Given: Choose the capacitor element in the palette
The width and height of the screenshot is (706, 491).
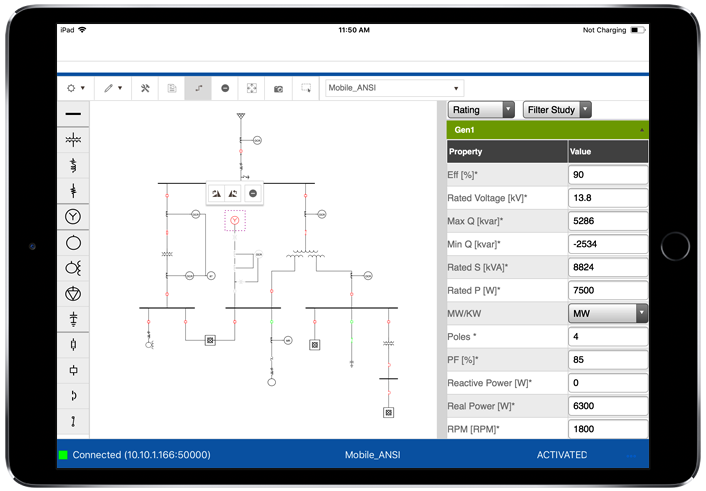Looking at the screenshot, I should coord(73,319).
